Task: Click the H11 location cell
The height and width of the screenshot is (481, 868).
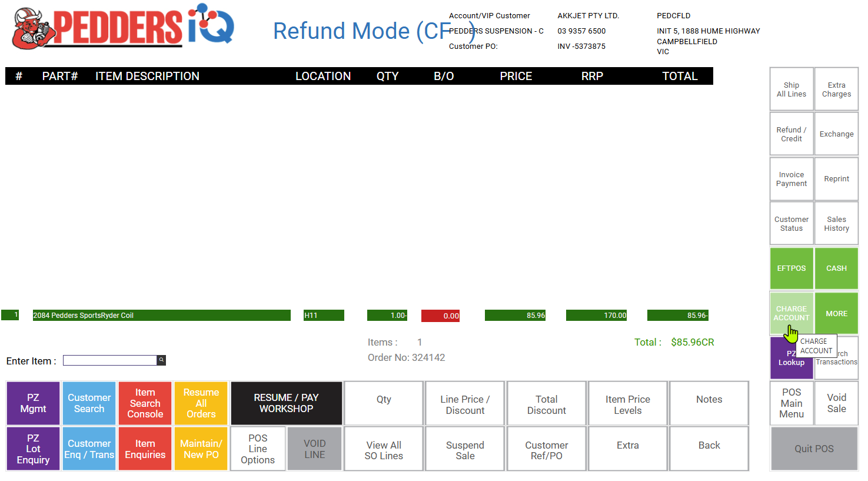Action: coord(324,316)
